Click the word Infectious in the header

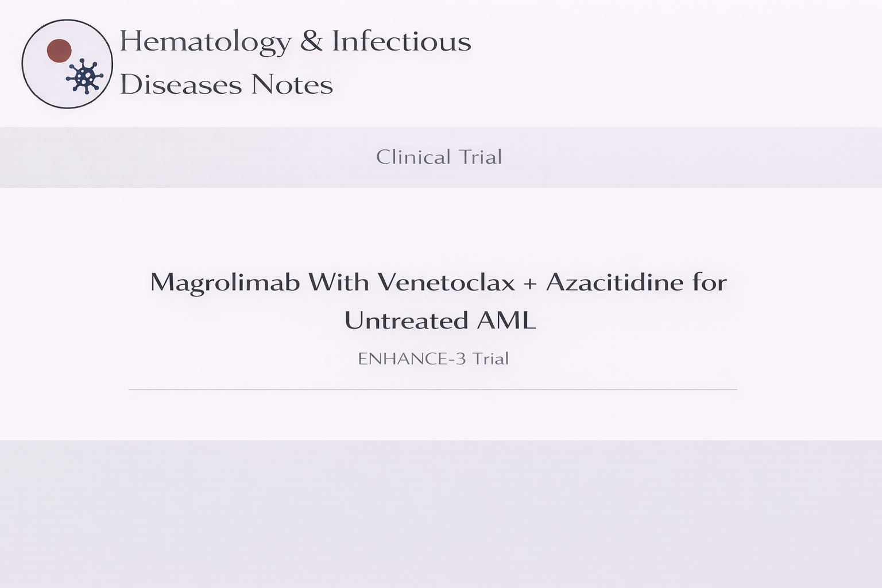tap(401, 42)
